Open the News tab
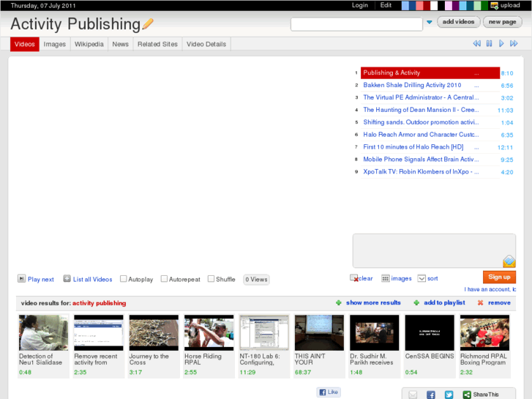 tap(121, 44)
